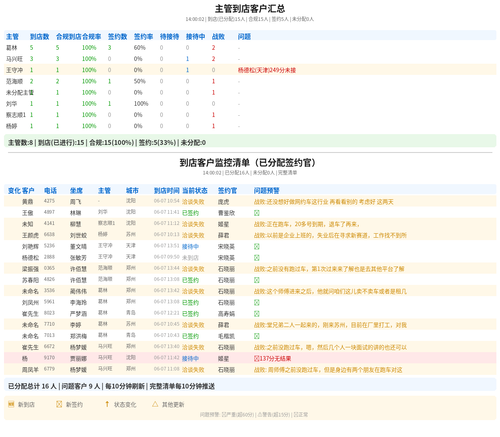Select the 签约率 column header
Viewport: 500px width, 437px height.
click(x=144, y=37)
